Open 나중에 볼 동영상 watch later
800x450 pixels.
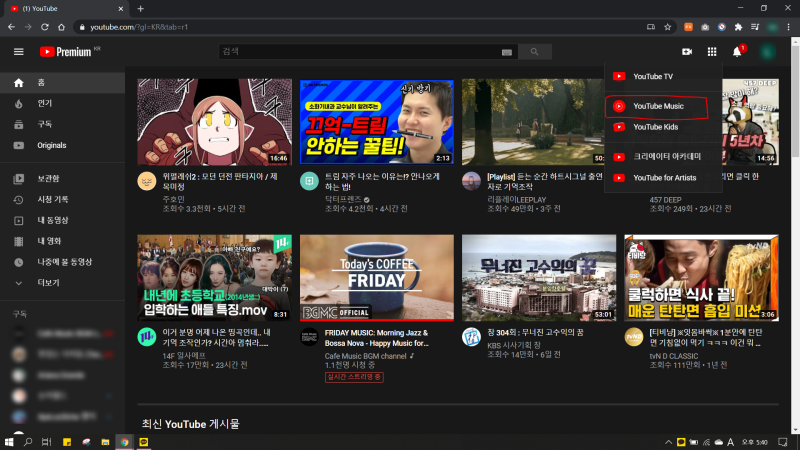point(62,262)
